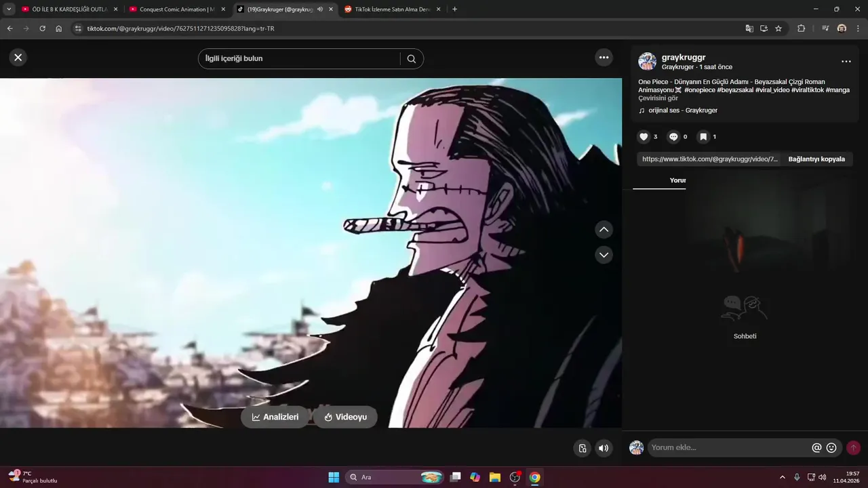This screenshot has height=488, width=868.
Task: Open weather widget '7°C Parçalı bulutlu'
Action: pyautogui.click(x=33, y=477)
